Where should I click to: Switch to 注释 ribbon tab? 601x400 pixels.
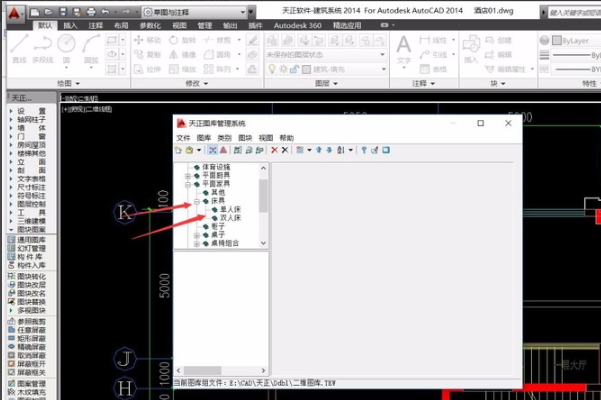pos(95,26)
